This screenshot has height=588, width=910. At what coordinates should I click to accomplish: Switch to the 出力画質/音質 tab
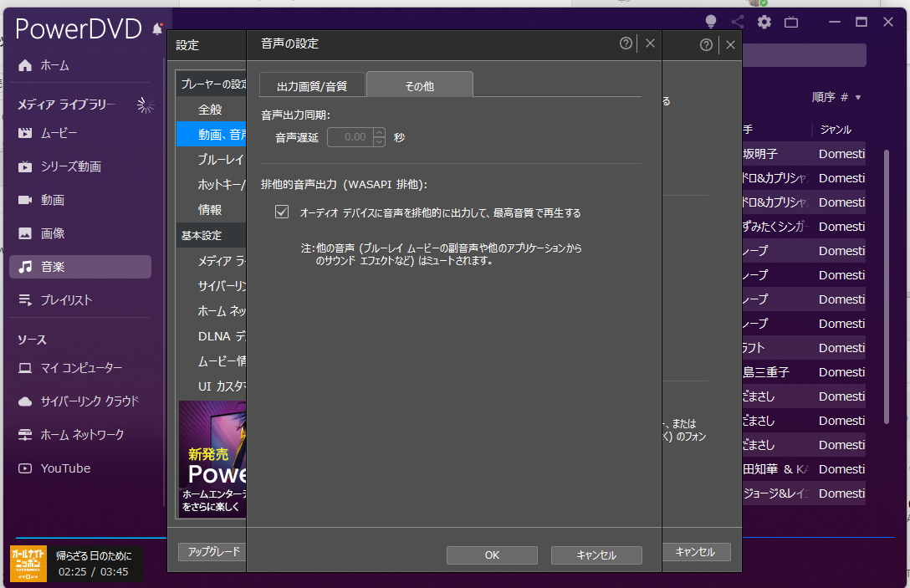coord(312,85)
